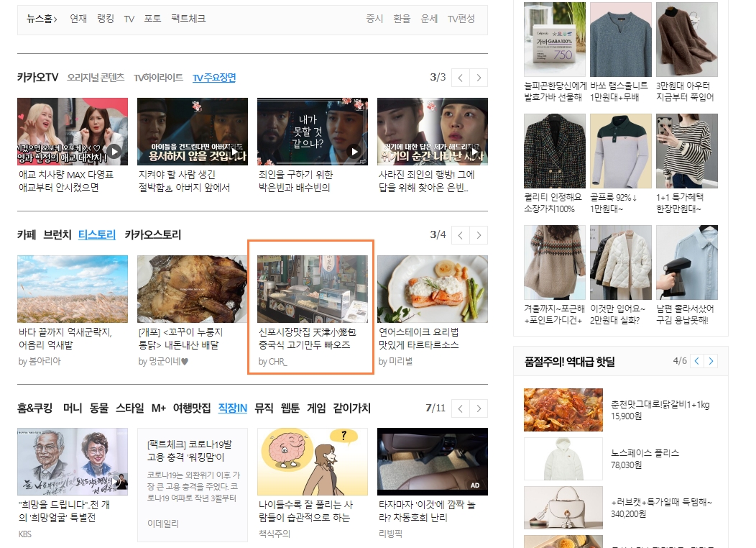Image resolution: width=756 pixels, height=548 pixels.
Task: Select 같이가치 category tab
Action: 352,408
